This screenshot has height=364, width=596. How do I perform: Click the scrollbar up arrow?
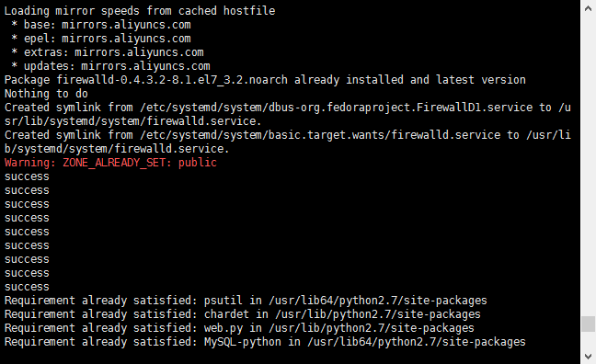coord(588,8)
